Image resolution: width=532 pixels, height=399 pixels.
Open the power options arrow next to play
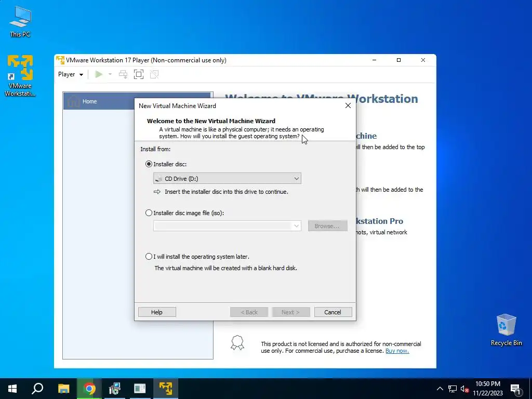110,74
